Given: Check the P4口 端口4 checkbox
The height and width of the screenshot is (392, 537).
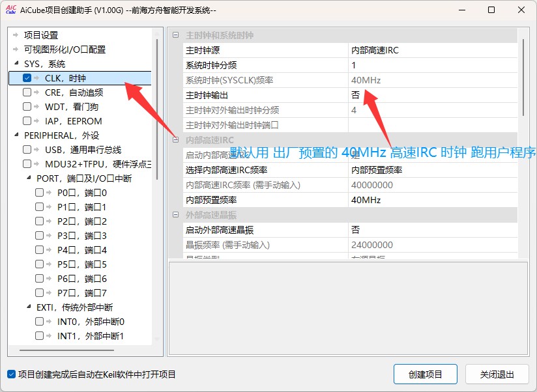Looking at the screenshot, I should tap(39, 250).
